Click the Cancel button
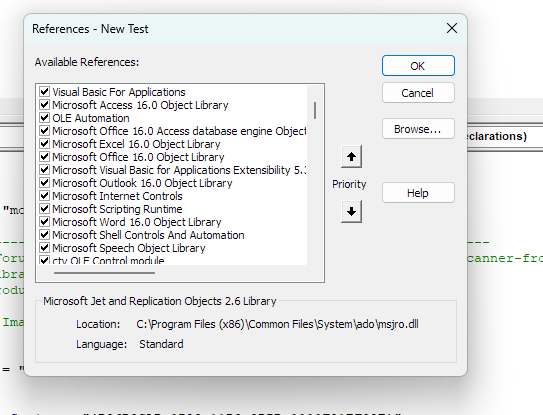This screenshot has width=543, height=415. click(x=418, y=93)
